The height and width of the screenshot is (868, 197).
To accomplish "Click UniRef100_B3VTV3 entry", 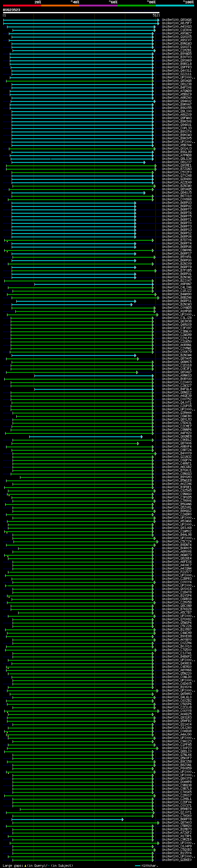I will click(176, 57).
